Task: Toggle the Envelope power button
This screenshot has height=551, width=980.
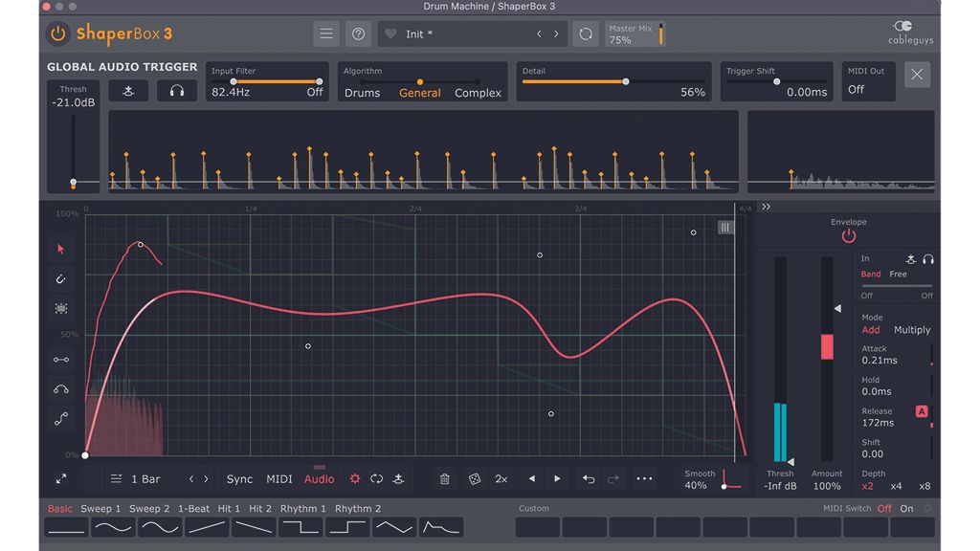Action: click(x=848, y=236)
